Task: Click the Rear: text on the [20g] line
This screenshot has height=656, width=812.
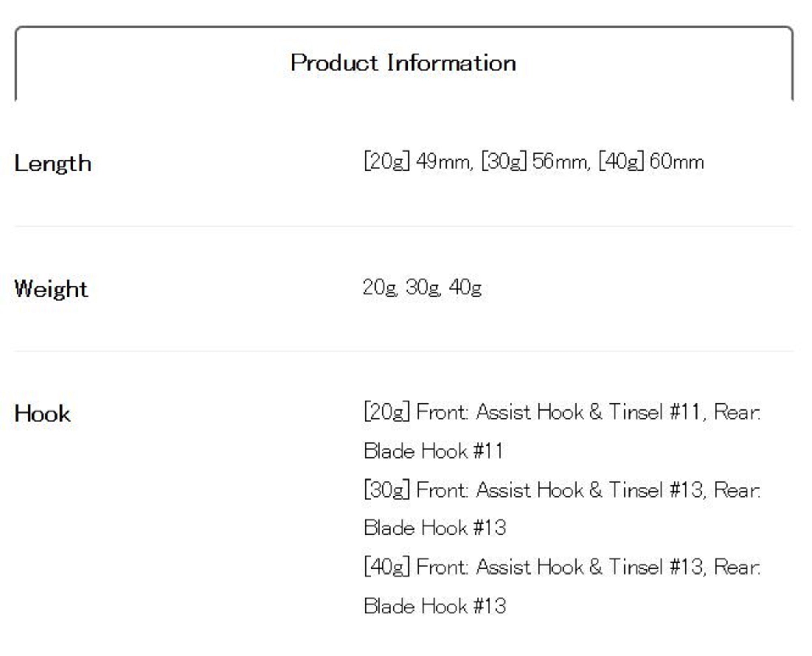Action: (736, 412)
